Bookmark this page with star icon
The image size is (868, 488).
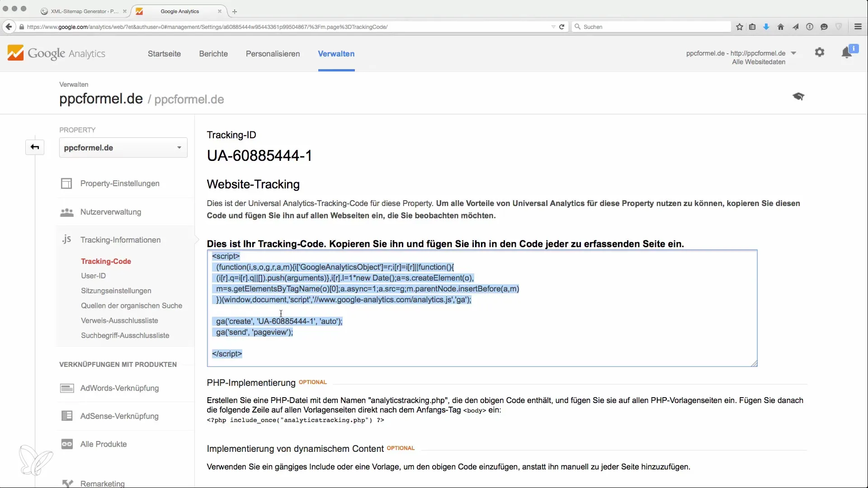pyautogui.click(x=740, y=27)
